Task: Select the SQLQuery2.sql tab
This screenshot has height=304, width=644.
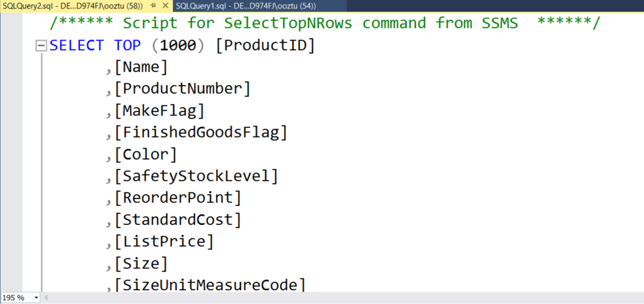Action: (73, 6)
